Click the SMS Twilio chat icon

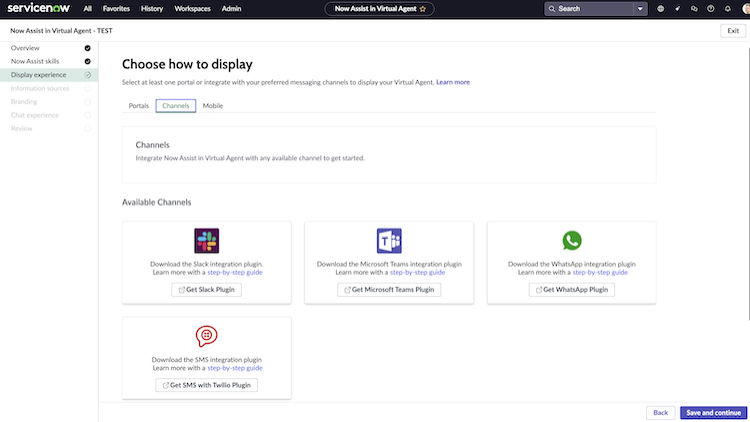207,336
